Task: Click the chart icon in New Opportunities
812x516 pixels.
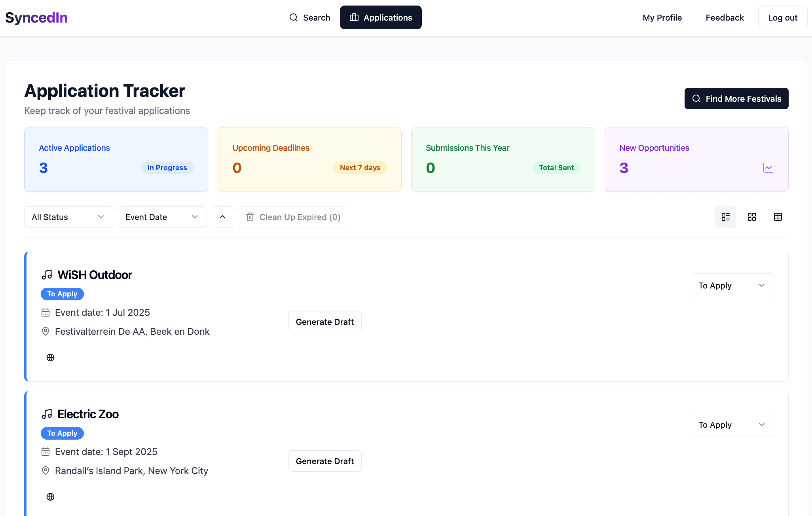Action: coord(768,168)
